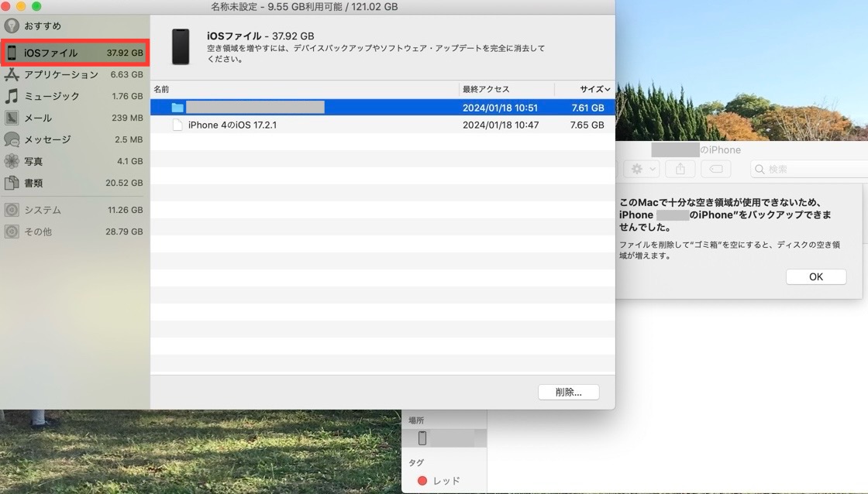Open the gear action dropdown in Finder
This screenshot has height=494, width=868.
pos(642,169)
